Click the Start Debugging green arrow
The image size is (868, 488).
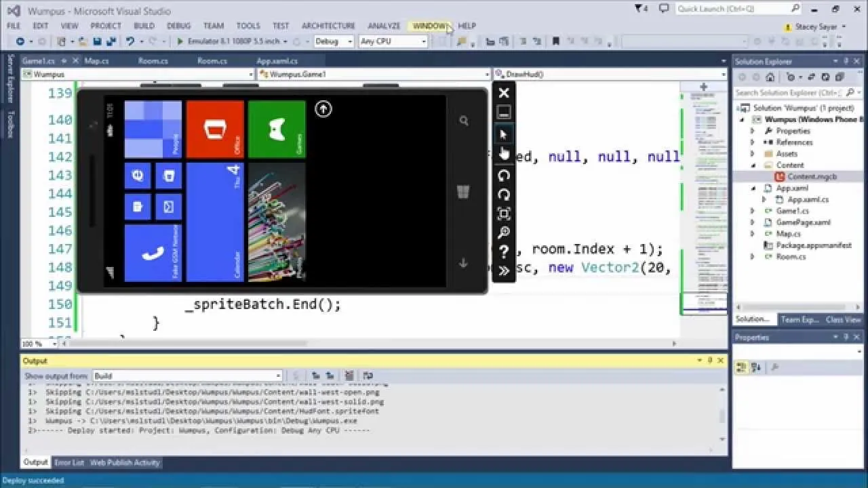[179, 41]
